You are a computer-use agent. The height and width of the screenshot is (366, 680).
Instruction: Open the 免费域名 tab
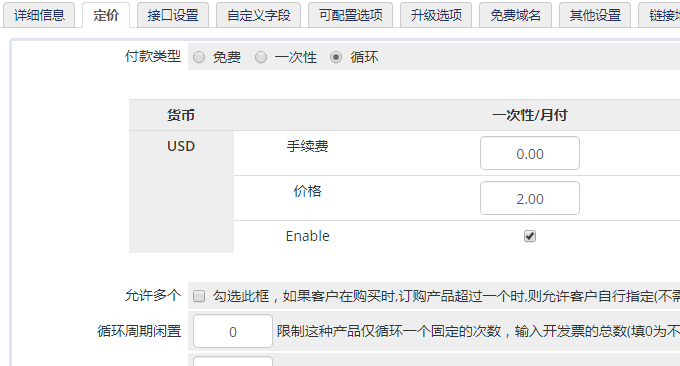point(515,15)
